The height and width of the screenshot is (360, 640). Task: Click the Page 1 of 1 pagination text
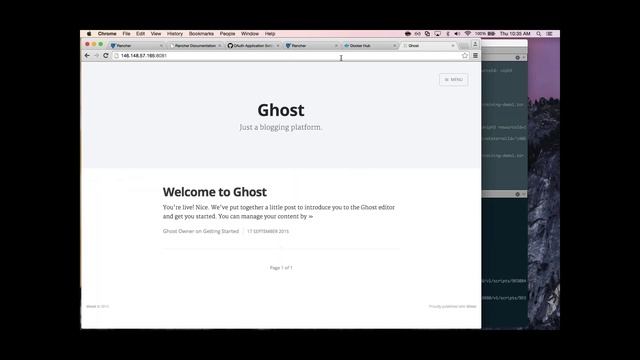pos(281,268)
